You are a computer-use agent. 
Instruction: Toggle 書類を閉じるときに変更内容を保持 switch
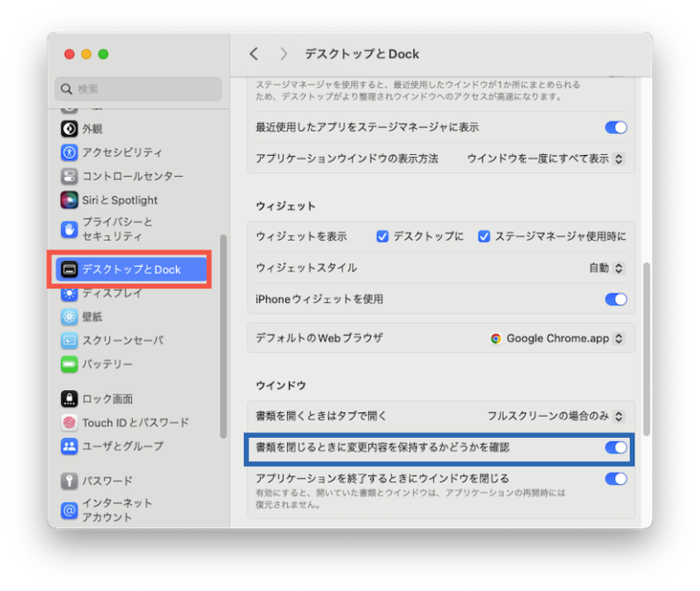(x=616, y=448)
